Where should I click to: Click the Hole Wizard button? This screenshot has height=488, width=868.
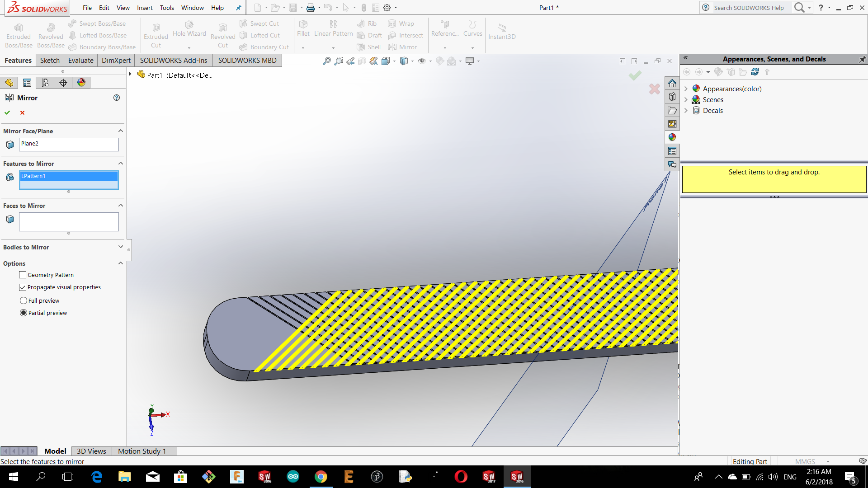[x=189, y=29]
